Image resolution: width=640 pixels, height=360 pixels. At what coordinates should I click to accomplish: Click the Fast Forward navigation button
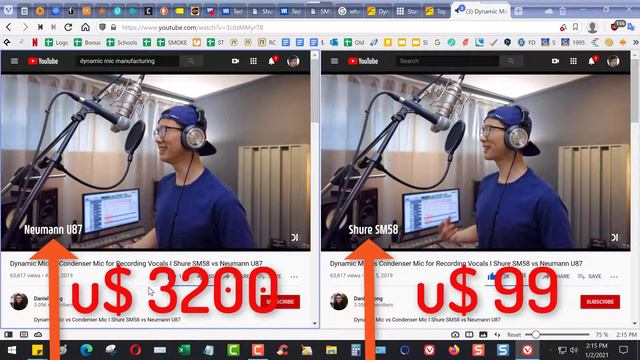(x=53, y=27)
